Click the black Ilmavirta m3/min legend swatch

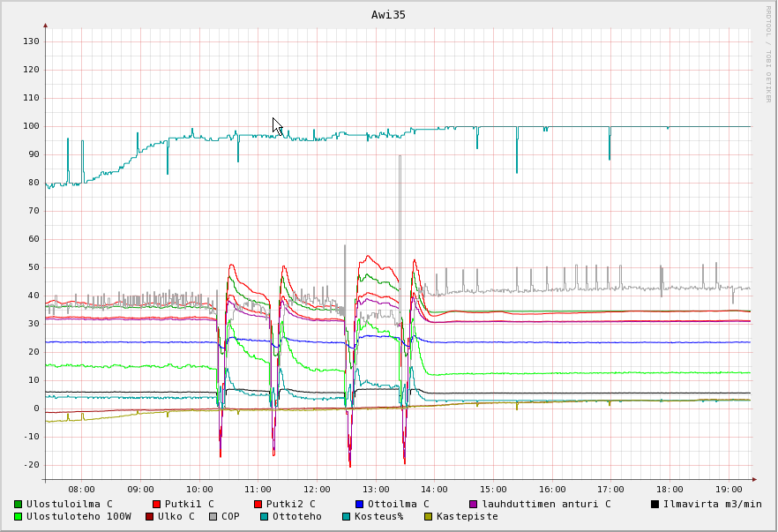(655, 504)
